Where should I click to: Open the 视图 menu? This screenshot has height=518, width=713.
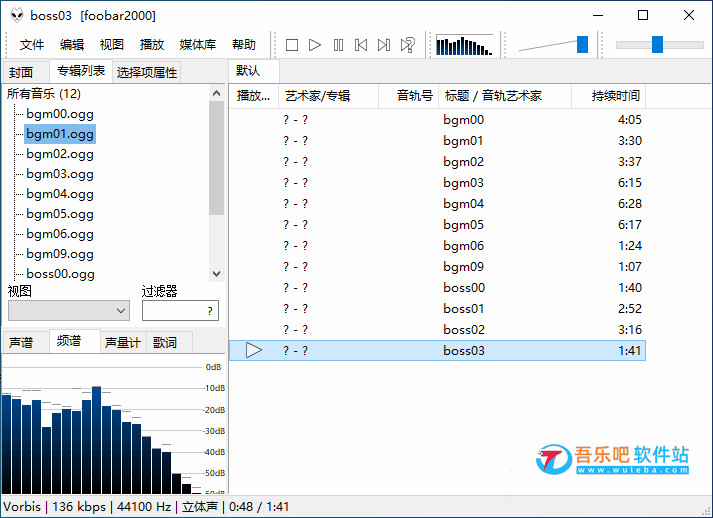(x=112, y=45)
